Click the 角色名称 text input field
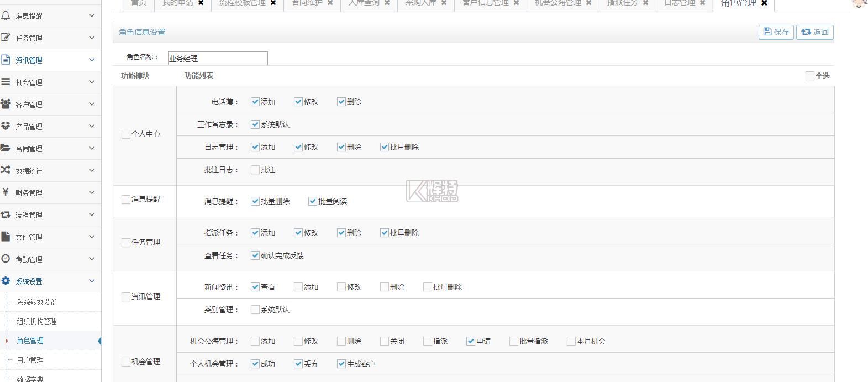The height and width of the screenshot is (382, 868). 218,58
